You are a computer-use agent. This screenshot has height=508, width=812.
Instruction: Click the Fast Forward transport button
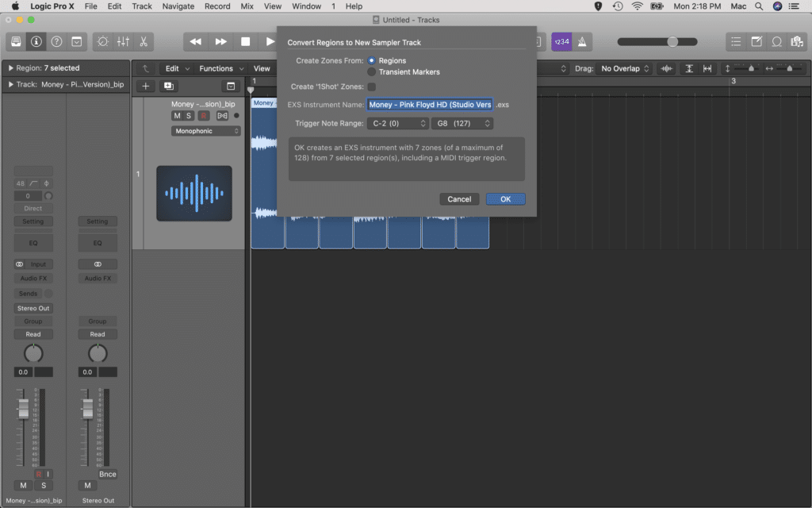220,41
